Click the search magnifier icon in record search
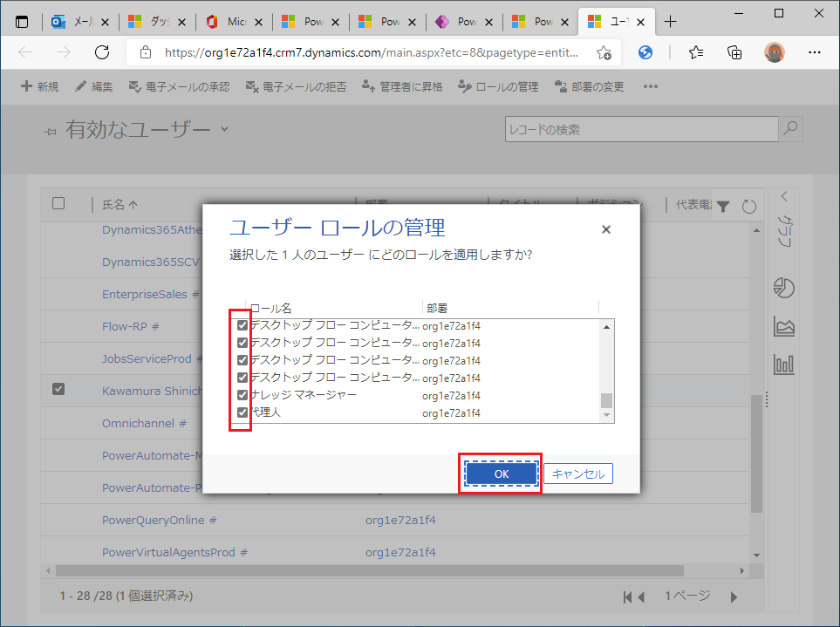This screenshot has width=840, height=627. coord(790,129)
